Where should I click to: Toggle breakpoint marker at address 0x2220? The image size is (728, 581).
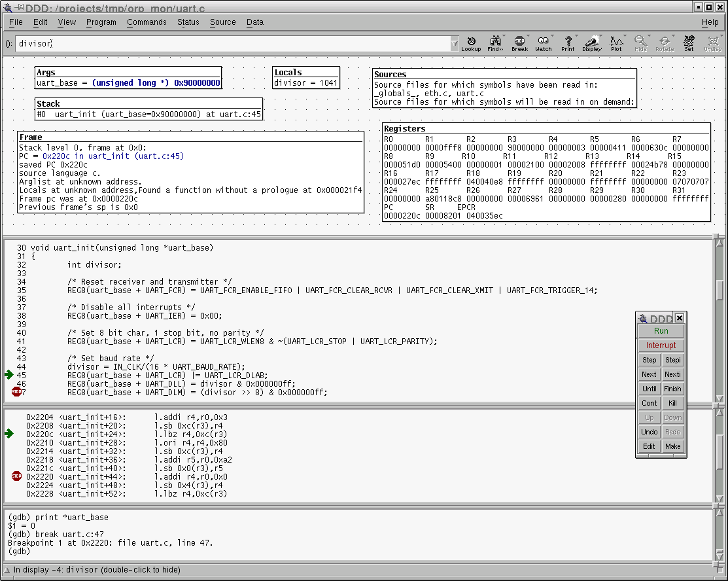point(16,476)
